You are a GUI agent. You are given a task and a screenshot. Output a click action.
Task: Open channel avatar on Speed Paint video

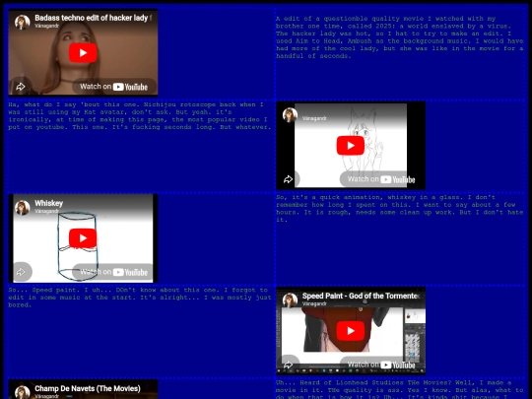(x=290, y=300)
